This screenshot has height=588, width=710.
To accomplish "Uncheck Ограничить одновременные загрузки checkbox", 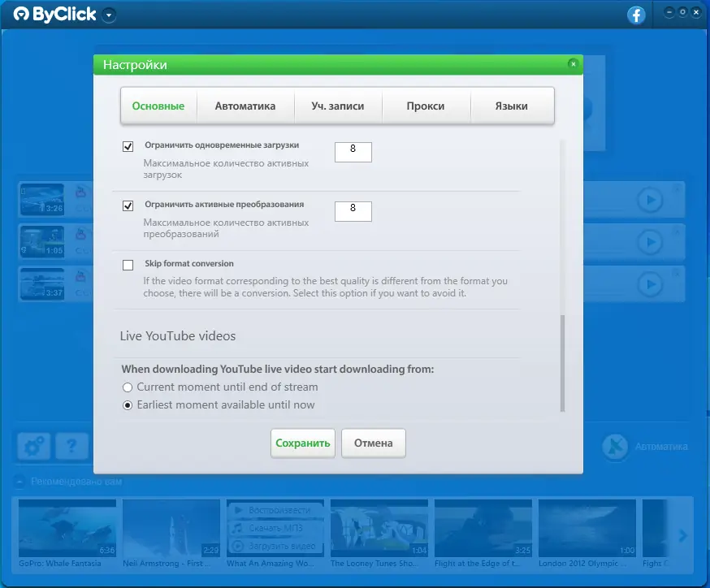I will coord(128,146).
